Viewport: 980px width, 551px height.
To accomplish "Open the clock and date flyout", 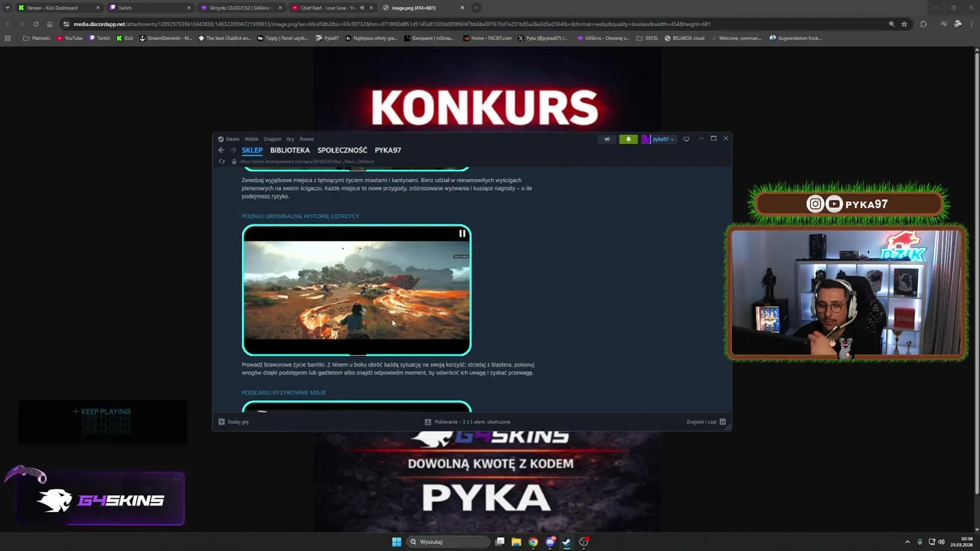I will [961, 542].
